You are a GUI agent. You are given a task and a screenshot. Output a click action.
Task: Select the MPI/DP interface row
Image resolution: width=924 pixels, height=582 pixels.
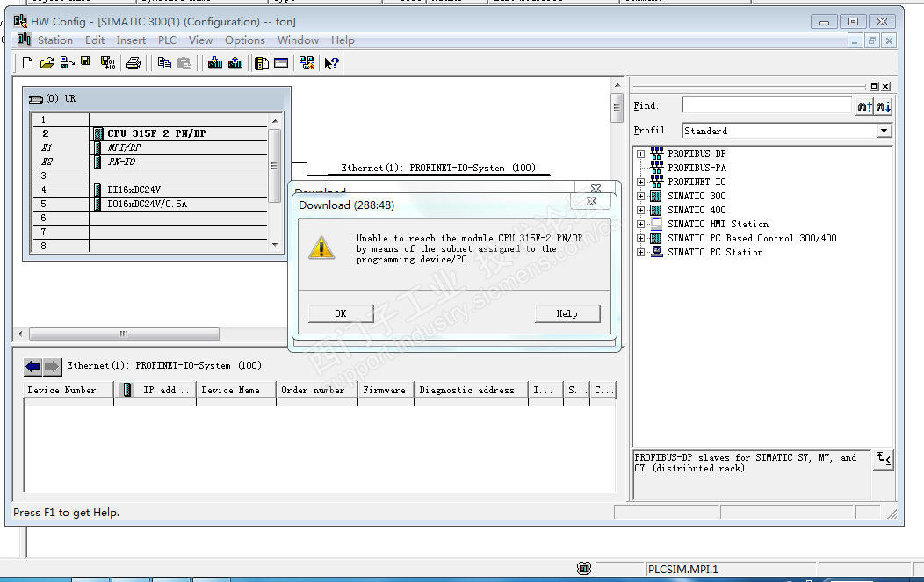[150, 147]
